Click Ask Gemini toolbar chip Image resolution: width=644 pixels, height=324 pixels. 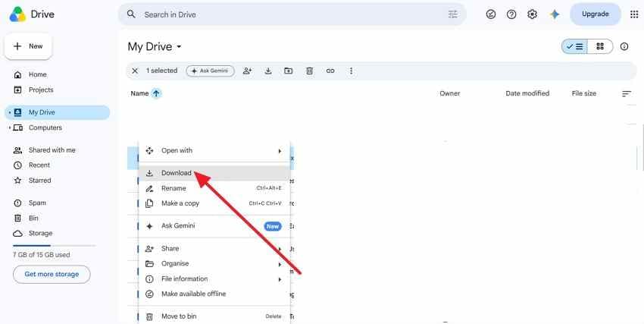coord(211,71)
